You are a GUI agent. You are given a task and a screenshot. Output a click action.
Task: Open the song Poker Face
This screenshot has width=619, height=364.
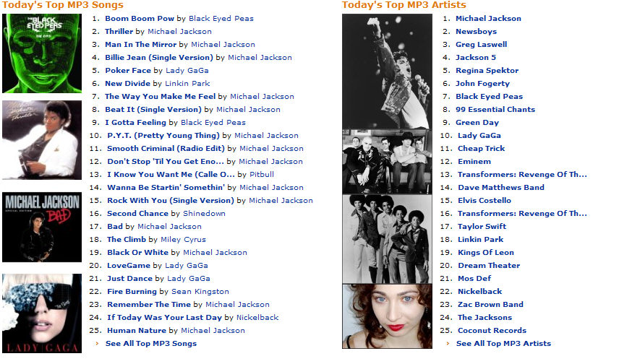(x=128, y=71)
